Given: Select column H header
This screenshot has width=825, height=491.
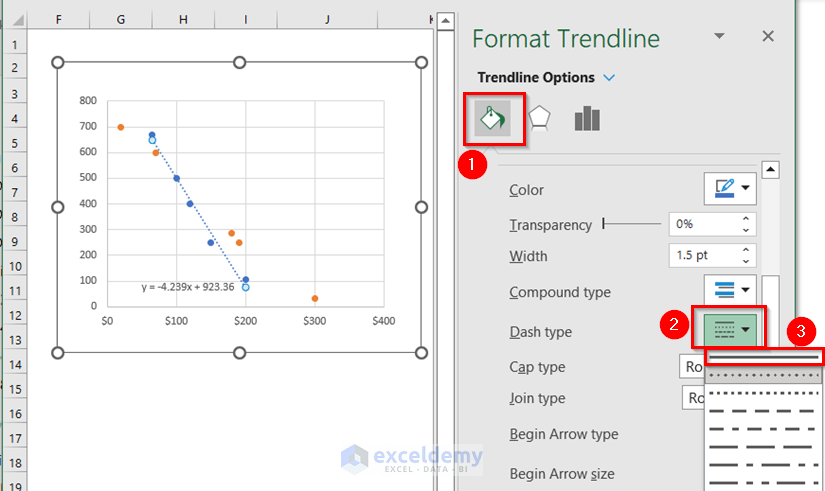Looking at the screenshot, I should pyautogui.click(x=183, y=19).
